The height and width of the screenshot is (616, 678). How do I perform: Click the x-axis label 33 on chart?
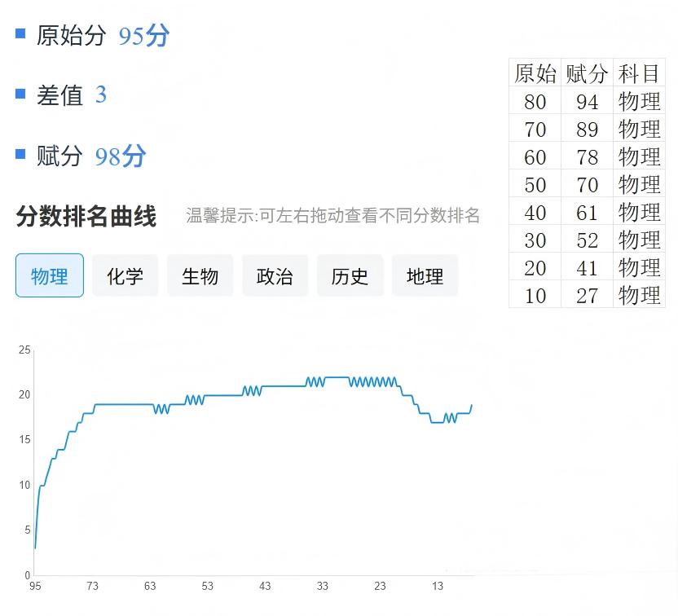point(323,587)
